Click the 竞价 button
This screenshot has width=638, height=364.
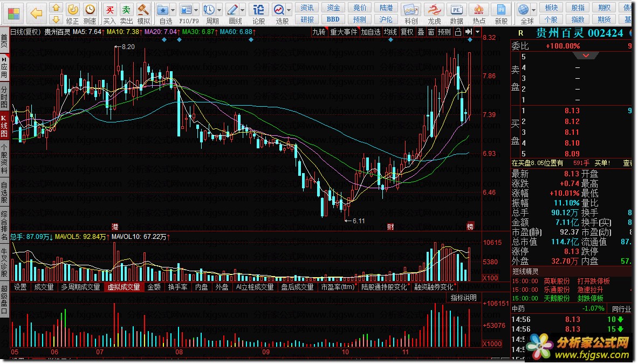pyautogui.click(x=360, y=8)
